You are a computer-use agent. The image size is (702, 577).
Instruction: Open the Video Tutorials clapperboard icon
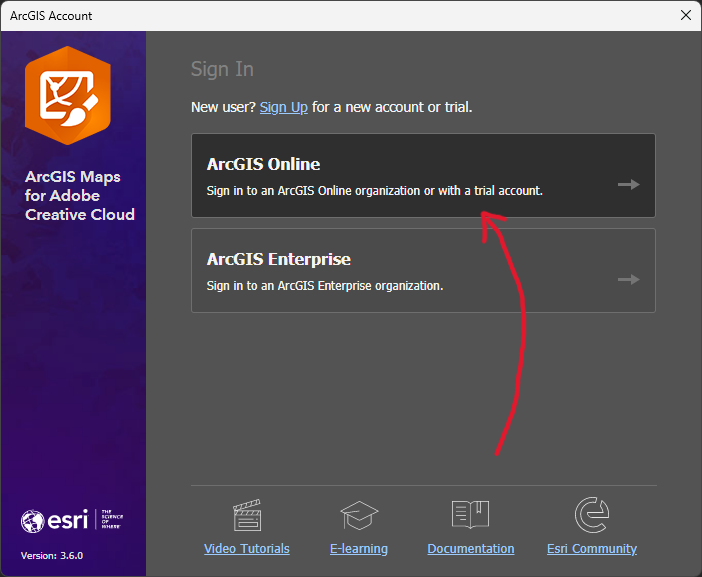(x=247, y=515)
